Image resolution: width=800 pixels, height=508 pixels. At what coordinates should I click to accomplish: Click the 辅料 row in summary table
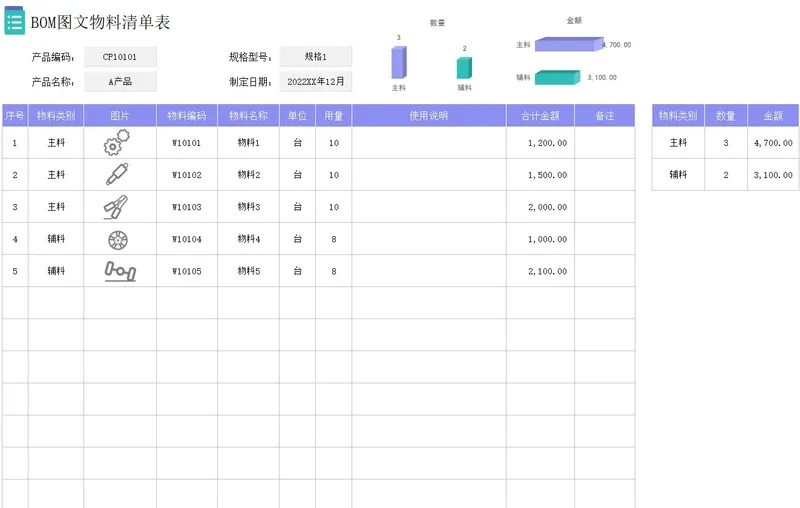coord(726,175)
